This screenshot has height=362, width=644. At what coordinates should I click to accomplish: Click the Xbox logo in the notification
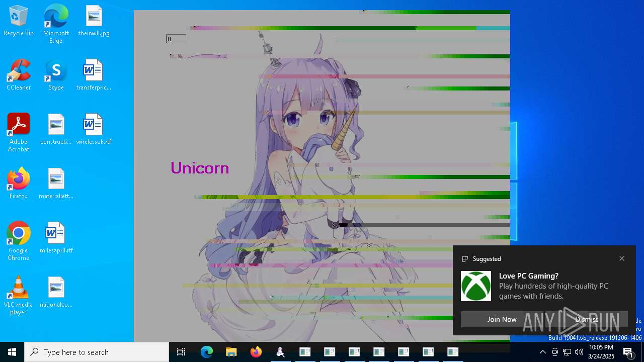click(476, 286)
